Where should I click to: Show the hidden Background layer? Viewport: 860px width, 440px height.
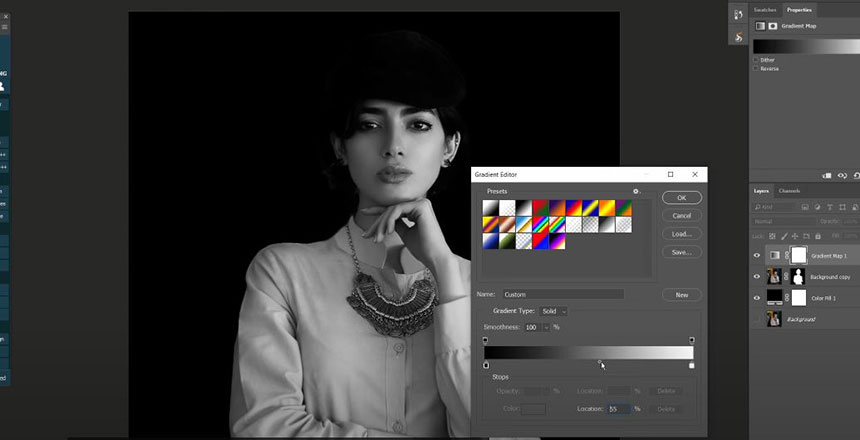tap(757, 319)
